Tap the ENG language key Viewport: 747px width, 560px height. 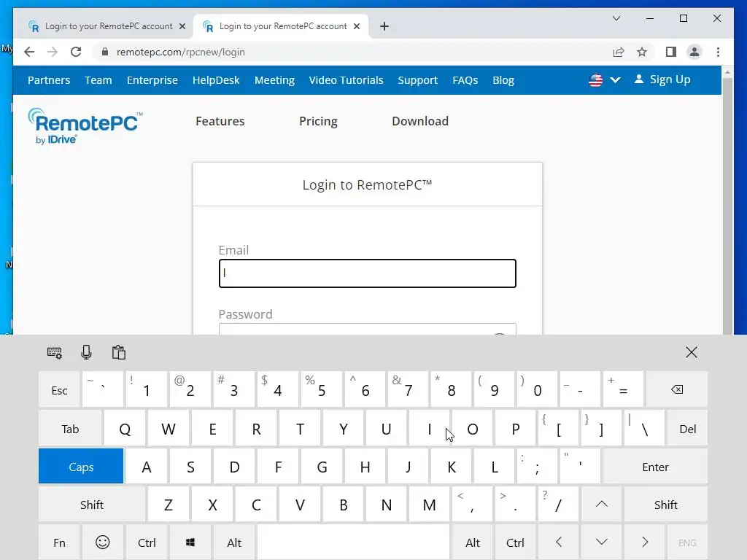click(x=687, y=542)
